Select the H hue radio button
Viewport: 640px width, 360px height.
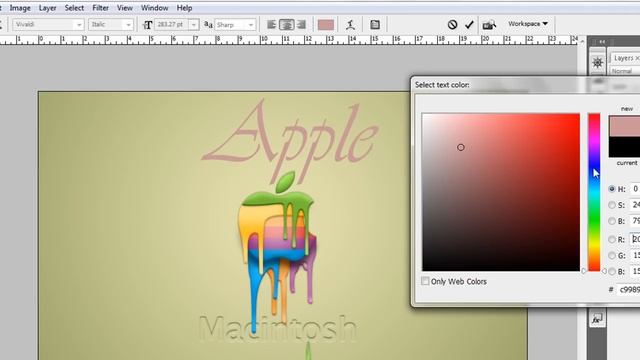(x=611, y=189)
